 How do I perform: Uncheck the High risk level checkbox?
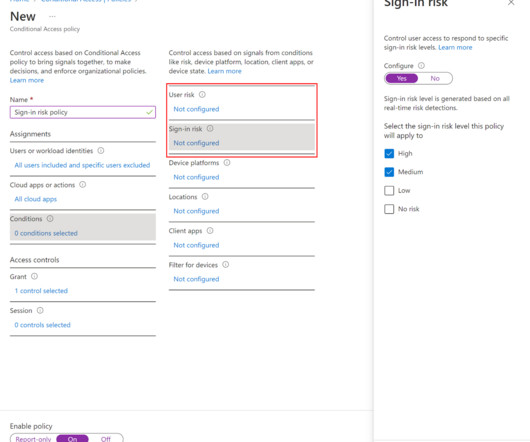tap(389, 153)
